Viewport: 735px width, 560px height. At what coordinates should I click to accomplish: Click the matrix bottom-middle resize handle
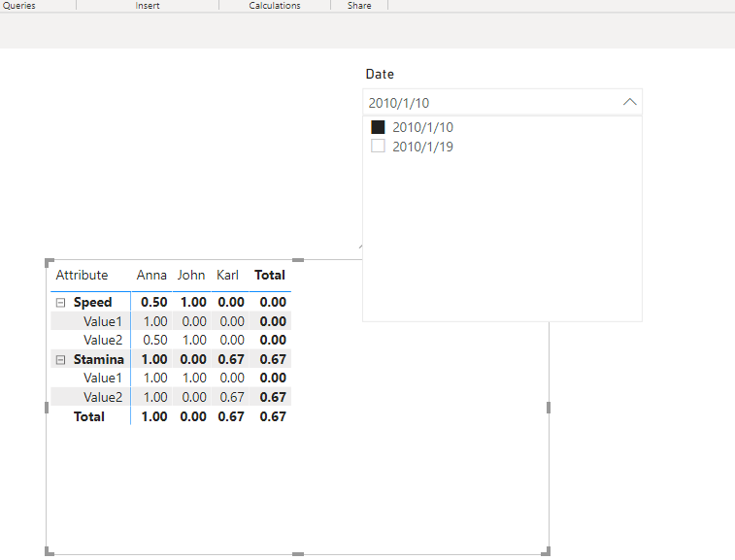pos(298,554)
